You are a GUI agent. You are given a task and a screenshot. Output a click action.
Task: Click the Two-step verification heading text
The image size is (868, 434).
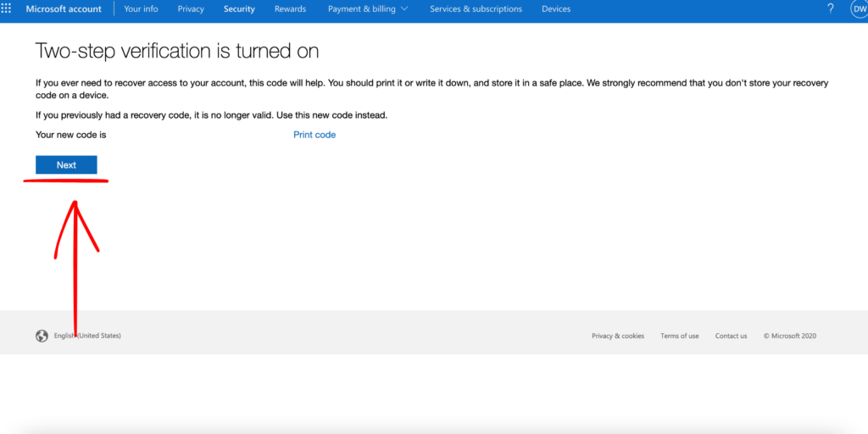(176, 51)
